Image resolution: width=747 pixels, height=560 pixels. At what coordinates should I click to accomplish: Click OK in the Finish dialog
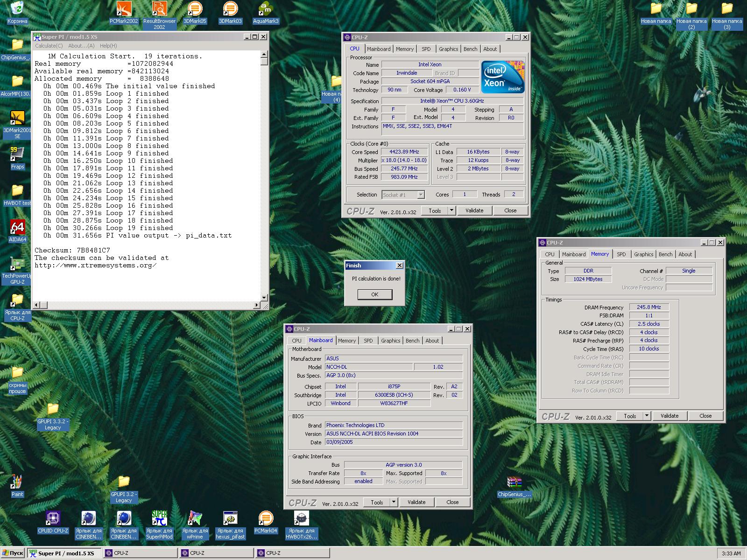(375, 294)
